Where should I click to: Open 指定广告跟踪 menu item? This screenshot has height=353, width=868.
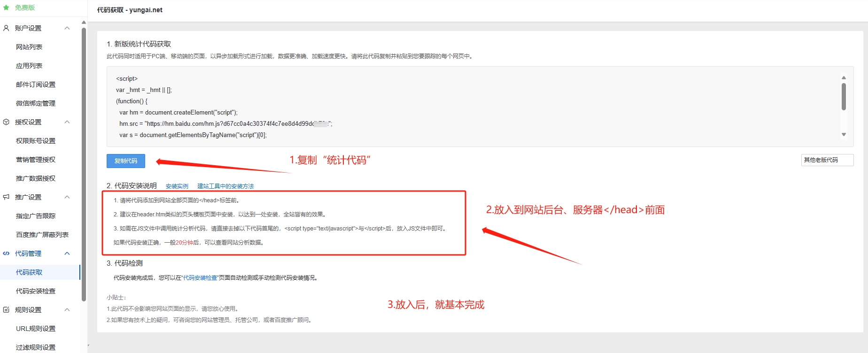point(36,216)
